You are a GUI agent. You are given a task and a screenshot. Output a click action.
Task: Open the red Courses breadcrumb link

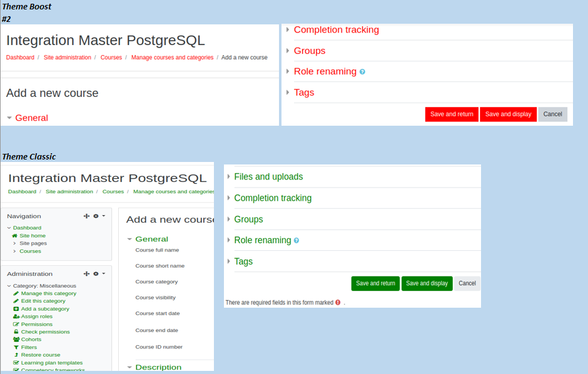(111, 58)
